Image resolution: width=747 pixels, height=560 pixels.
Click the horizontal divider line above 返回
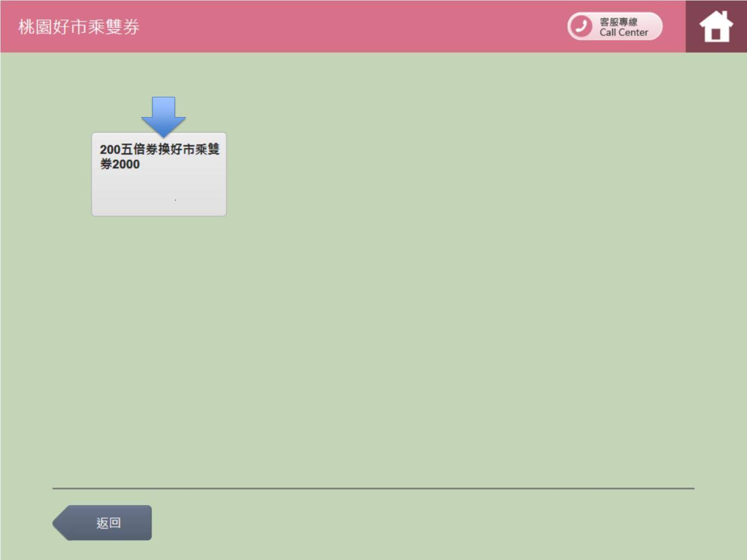click(x=373, y=488)
